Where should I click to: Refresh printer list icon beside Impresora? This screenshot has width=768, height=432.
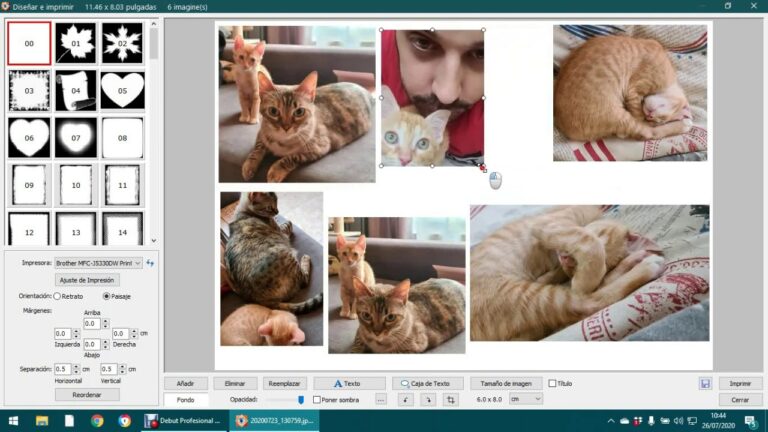click(150, 263)
